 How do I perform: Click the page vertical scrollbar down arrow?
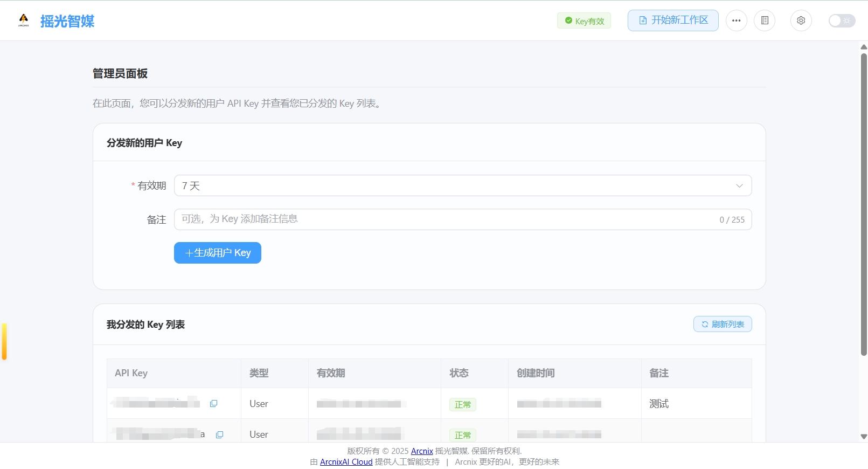click(864, 437)
